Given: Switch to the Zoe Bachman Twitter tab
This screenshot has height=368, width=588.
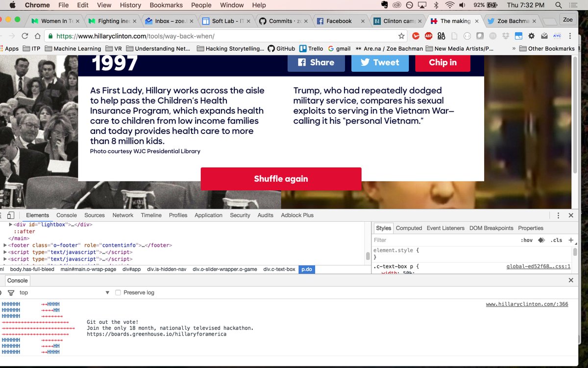Looking at the screenshot, I should pyautogui.click(x=512, y=21).
